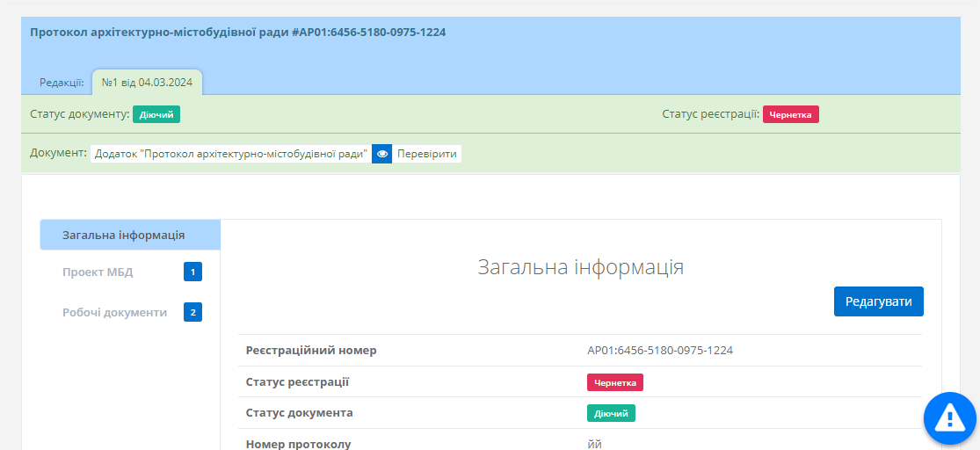Click the badge 2 beside Робочі документи
This screenshot has width=980, height=450.
192,312
